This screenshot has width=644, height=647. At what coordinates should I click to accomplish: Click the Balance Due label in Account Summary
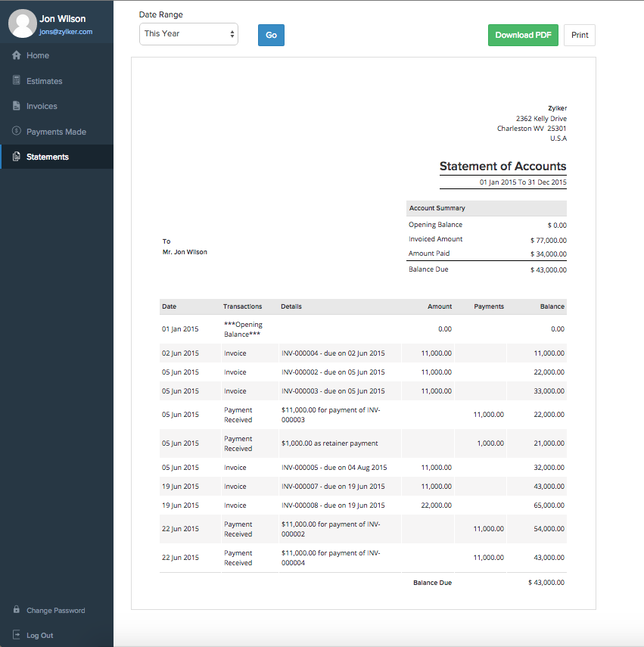click(x=428, y=269)
